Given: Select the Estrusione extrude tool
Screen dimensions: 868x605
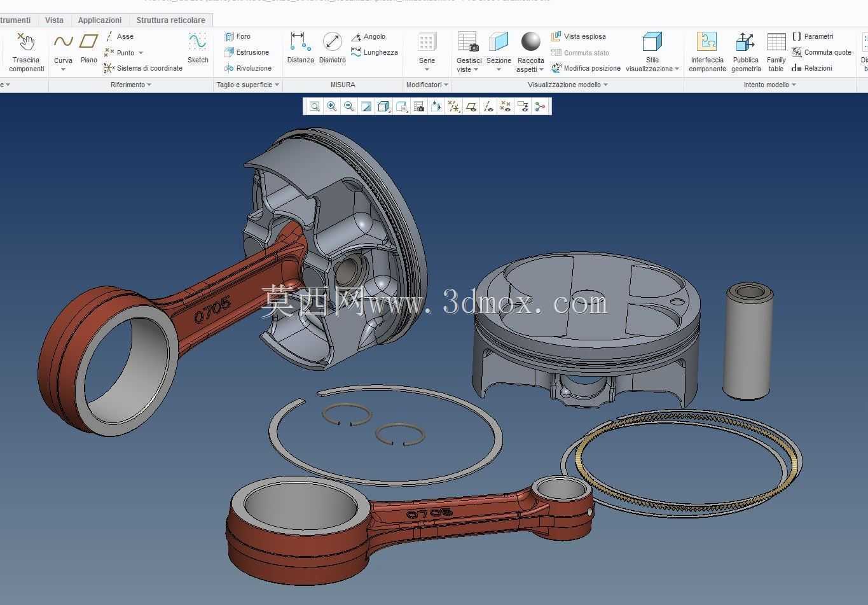Looking at the screenshot, I should tap(247, 52).
